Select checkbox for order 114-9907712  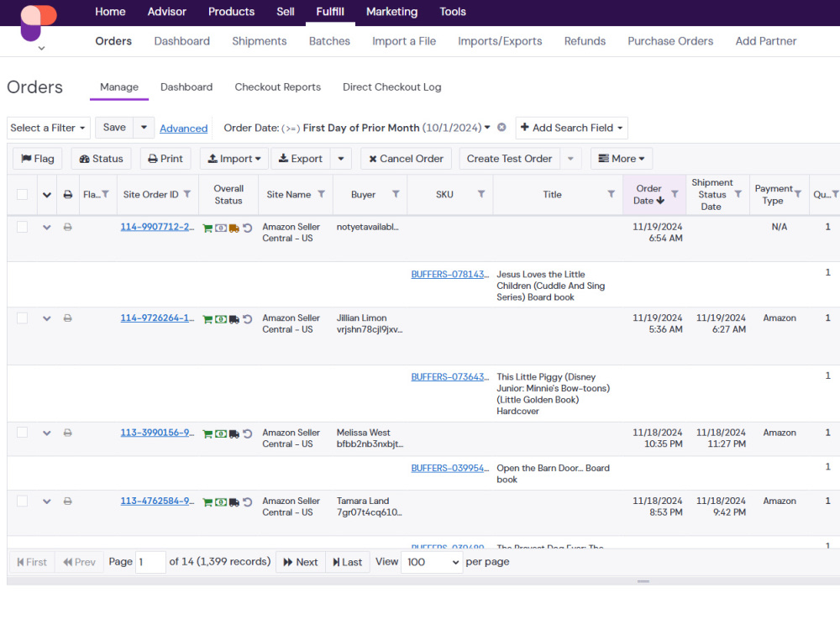pyautogui.click(x=22, y=227)
